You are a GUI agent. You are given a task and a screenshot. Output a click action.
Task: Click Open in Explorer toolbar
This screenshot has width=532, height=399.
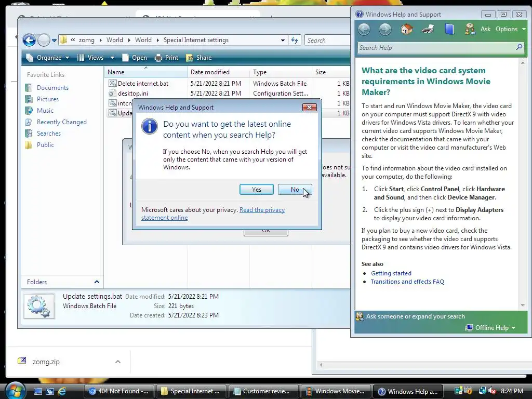[x=135, y=58]
